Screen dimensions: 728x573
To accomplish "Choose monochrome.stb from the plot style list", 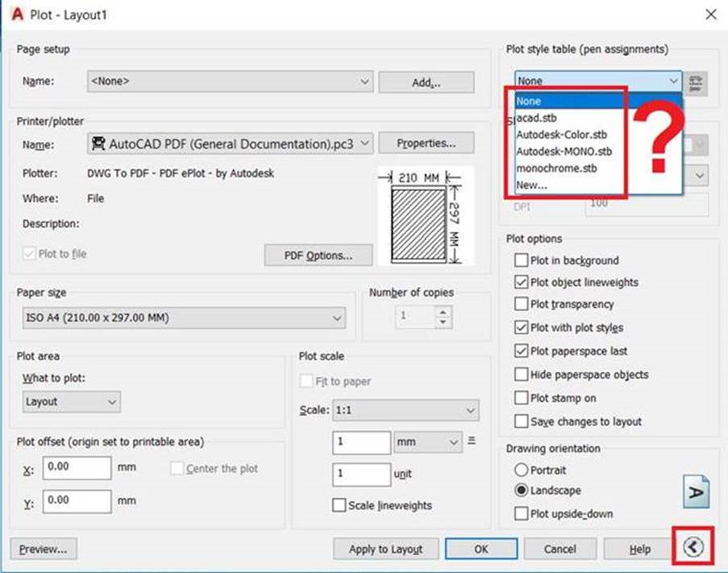I will point(556,168).
